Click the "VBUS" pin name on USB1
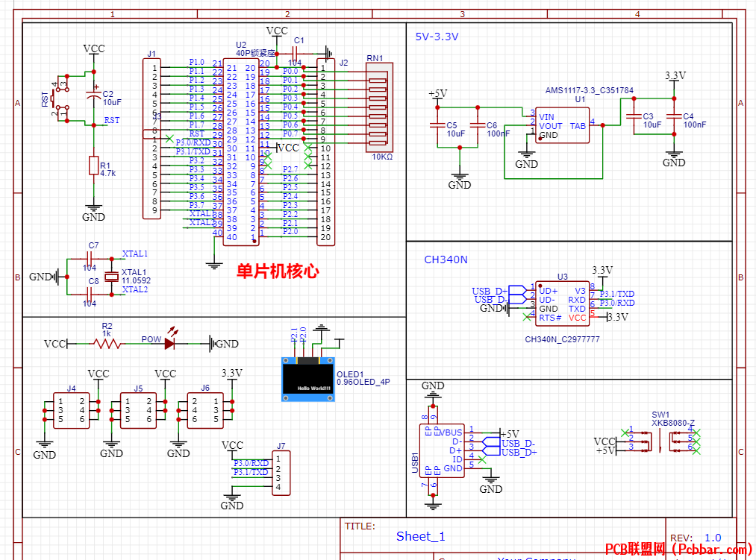 click(452, 432)
